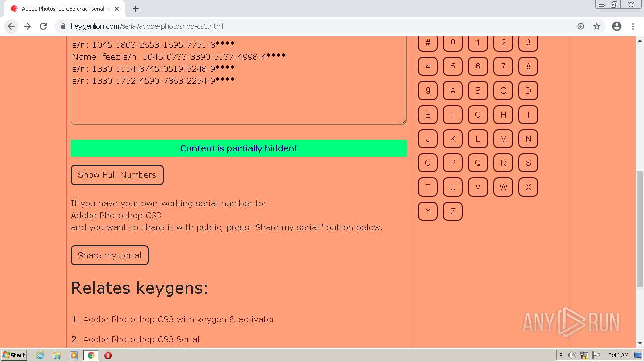Click the address bar URL
644x362 pixels.
click(147, 26)
